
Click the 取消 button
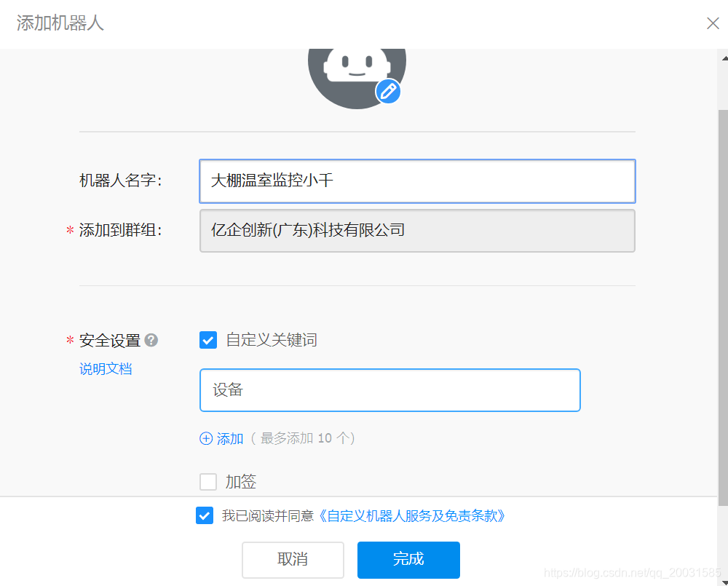pos(293,560)
